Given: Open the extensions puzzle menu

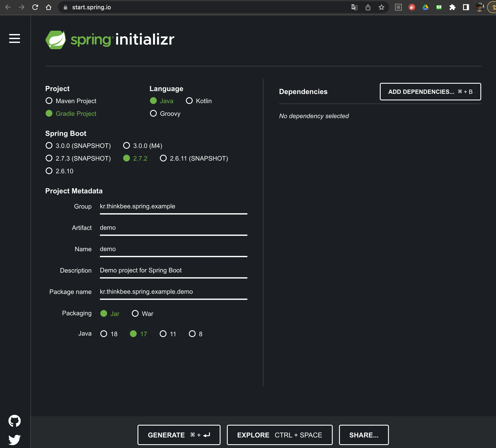Looking at the screenshot, I should [x=452, y=7].
